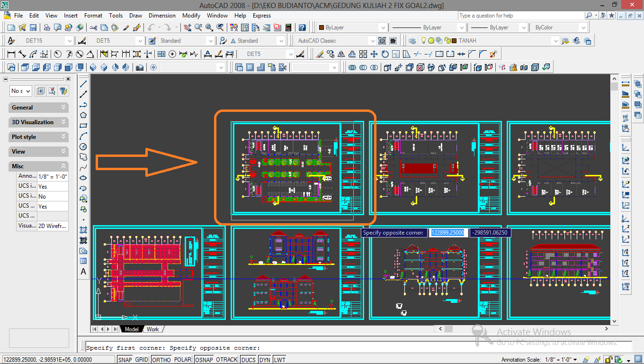The height and width of the screenshot is (364, 644).
Task: Open the Insert menu
Action: [x=71, y=16]
